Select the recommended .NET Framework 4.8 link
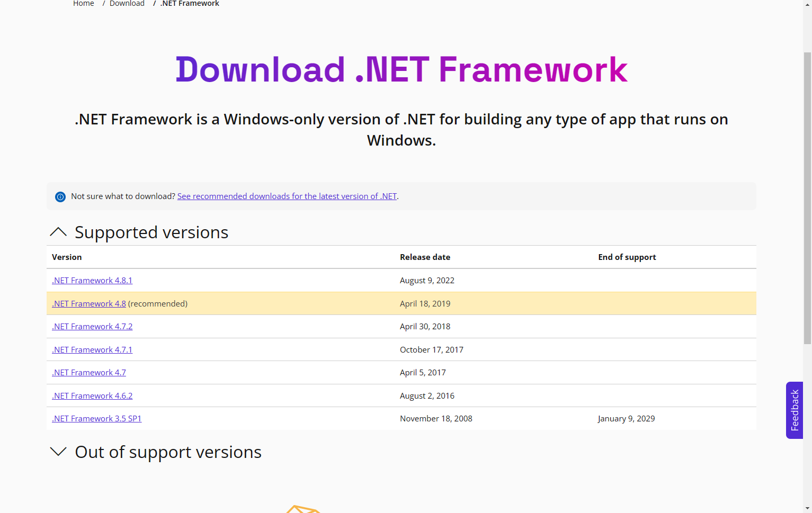The width and height of the screenshot is (812, 513). pos(88,303)
